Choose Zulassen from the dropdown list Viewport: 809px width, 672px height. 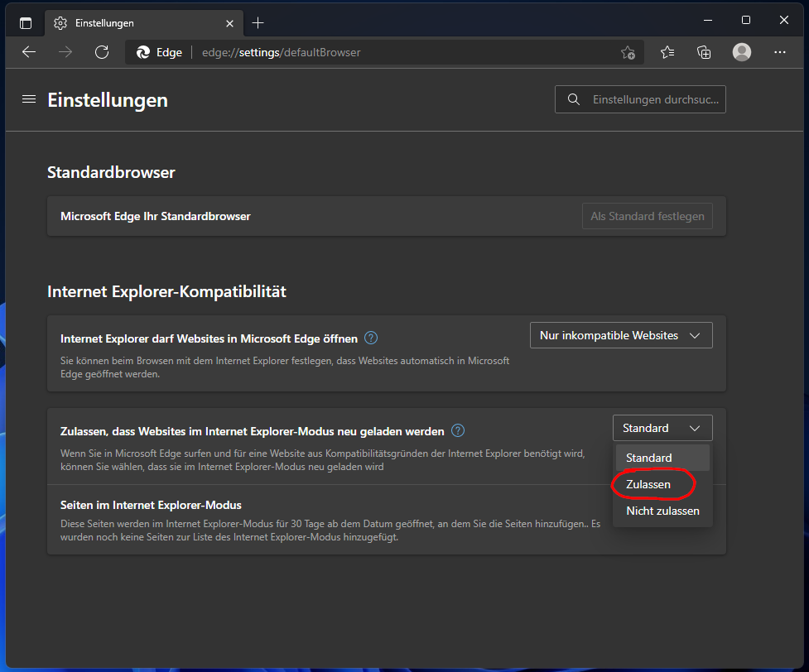coord(648,484)
